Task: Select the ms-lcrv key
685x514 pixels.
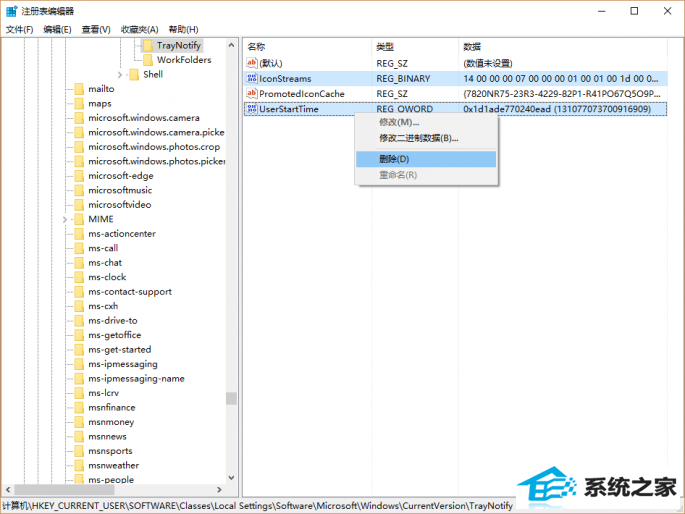Action: (103, 393)
